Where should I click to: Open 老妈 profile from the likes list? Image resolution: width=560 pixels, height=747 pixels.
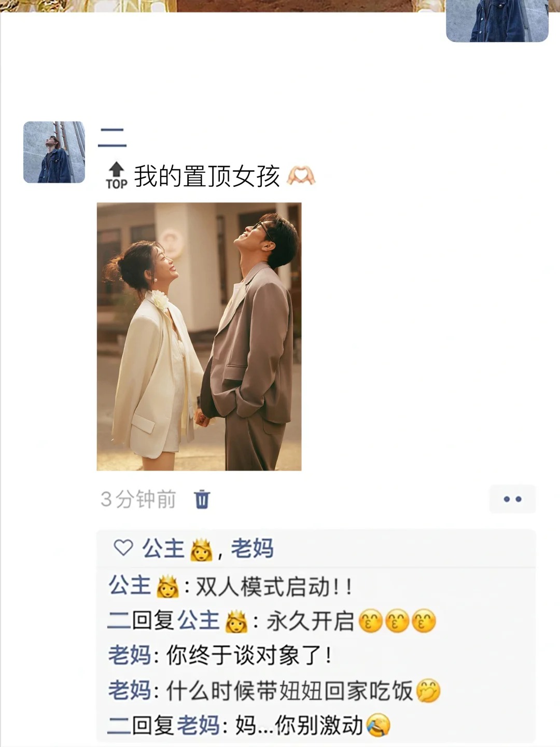pyautogui.click(x=252, y=549)
